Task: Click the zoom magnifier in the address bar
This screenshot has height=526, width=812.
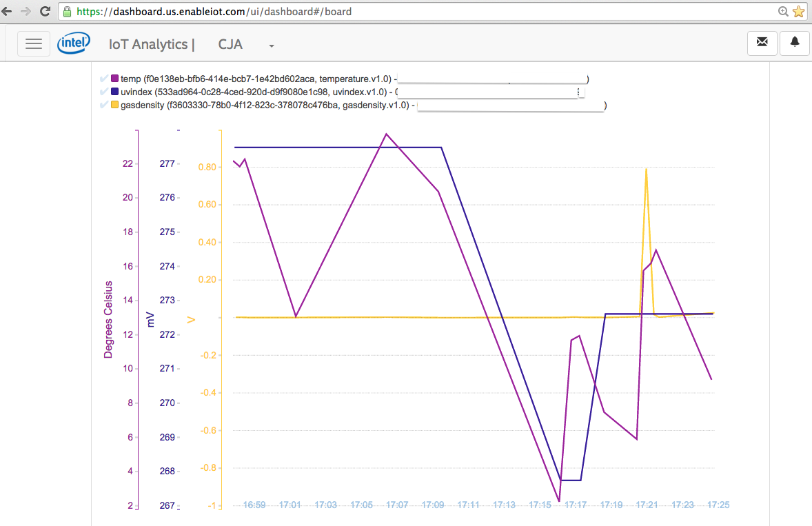Action: (783, 11)
